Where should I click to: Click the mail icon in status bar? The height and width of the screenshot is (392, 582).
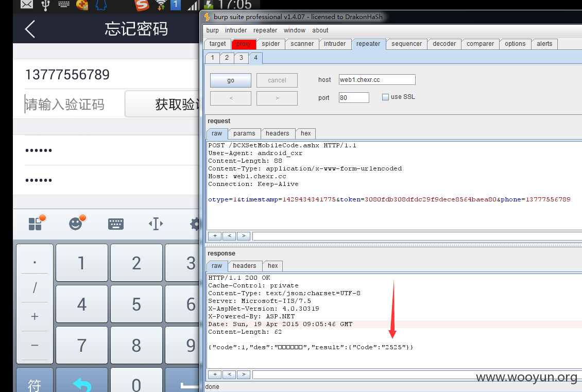(26, 5)
